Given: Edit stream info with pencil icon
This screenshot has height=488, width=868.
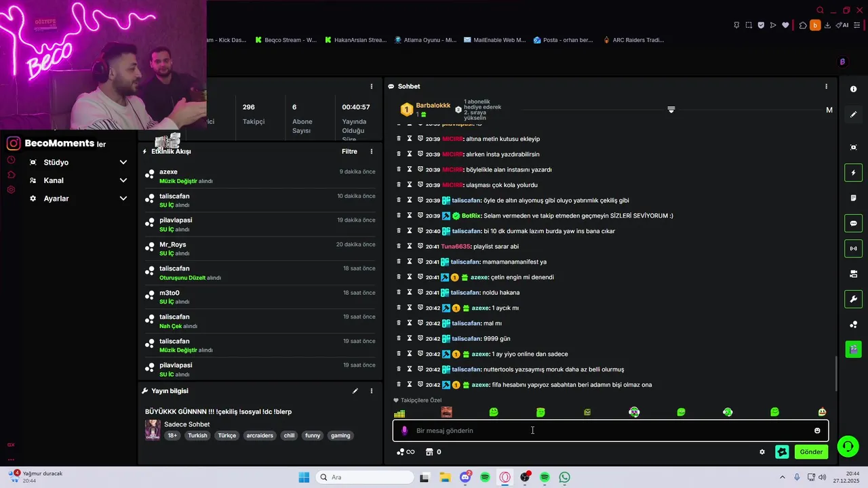Looking at the screenshot, I should tap(355, 391).
